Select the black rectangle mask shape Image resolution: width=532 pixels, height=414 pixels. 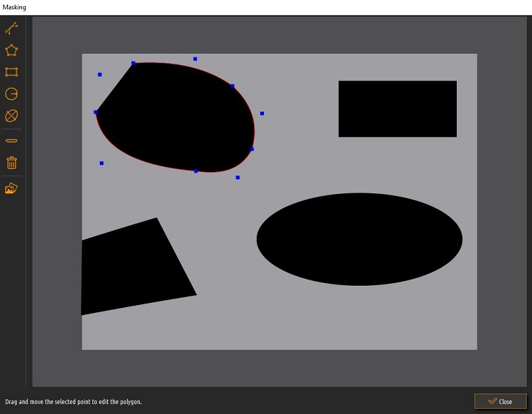point(398,109)
